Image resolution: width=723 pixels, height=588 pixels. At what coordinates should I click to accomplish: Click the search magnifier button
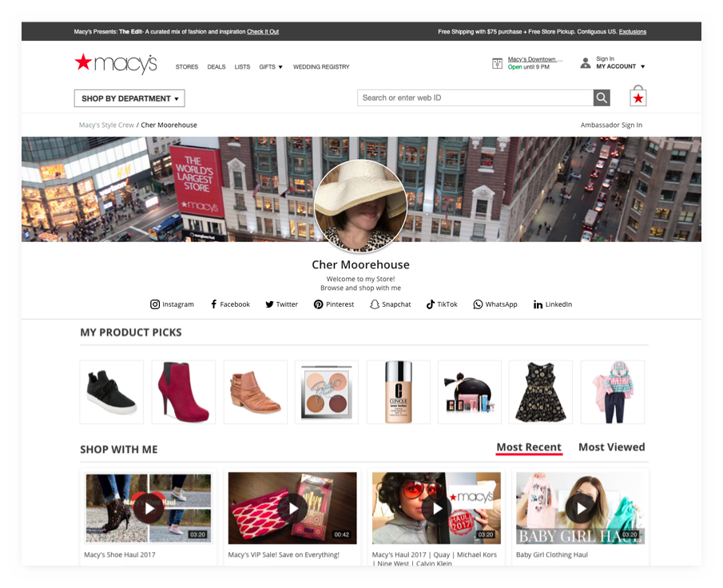(602, 97)
